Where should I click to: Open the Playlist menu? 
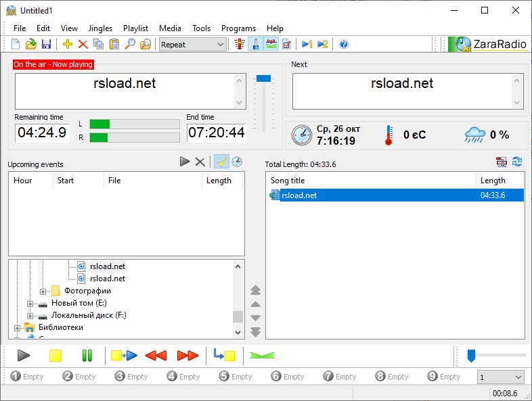(x=135, y=28)
